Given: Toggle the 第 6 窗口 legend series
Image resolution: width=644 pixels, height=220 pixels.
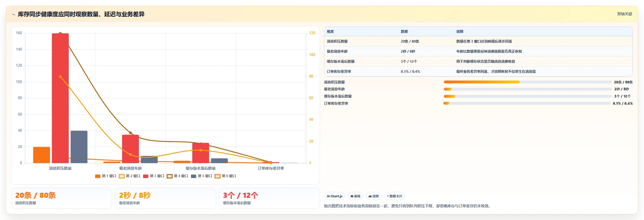Looking at the screenshot, I should pyautogui.click(x=225, y=176).
